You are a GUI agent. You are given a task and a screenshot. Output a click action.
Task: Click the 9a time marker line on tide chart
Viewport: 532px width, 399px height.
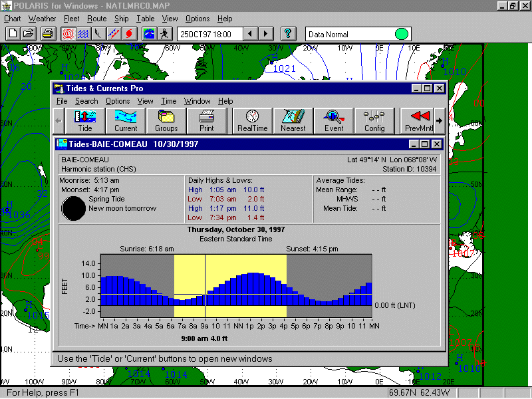(205, 286)
